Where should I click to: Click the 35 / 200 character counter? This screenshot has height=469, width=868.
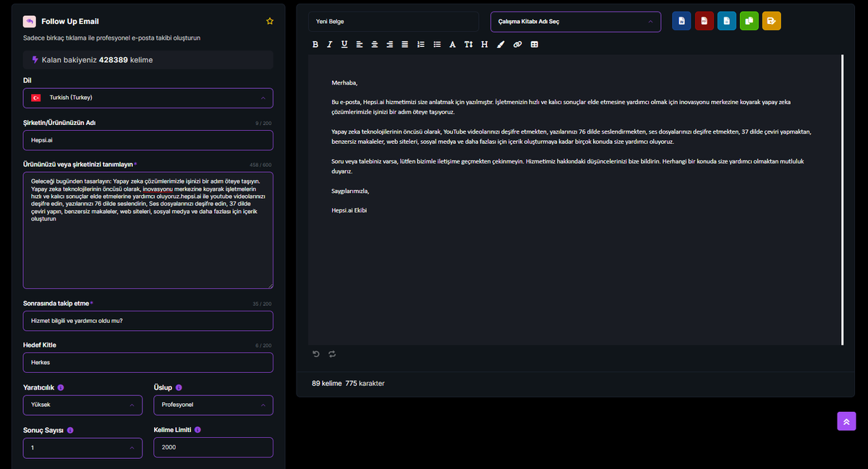pos(262,304)
